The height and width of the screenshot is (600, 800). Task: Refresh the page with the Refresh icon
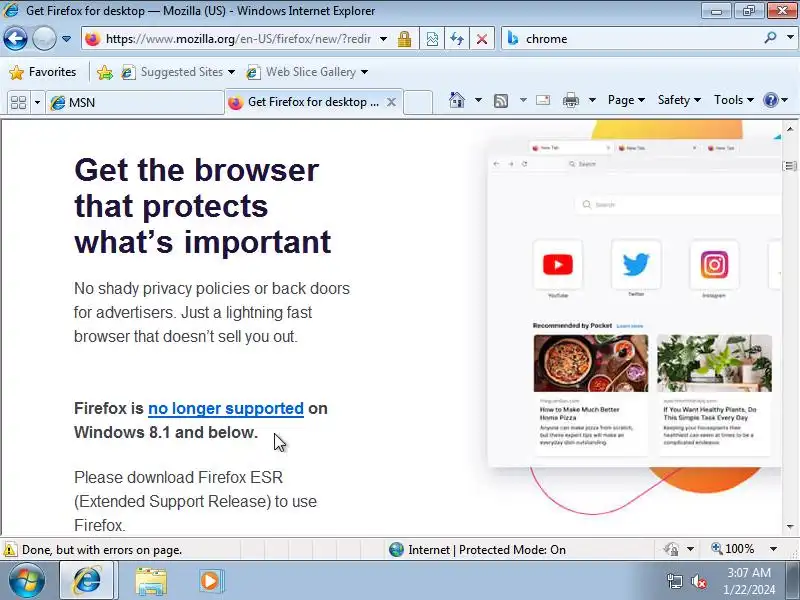click(x=457, y=39)
